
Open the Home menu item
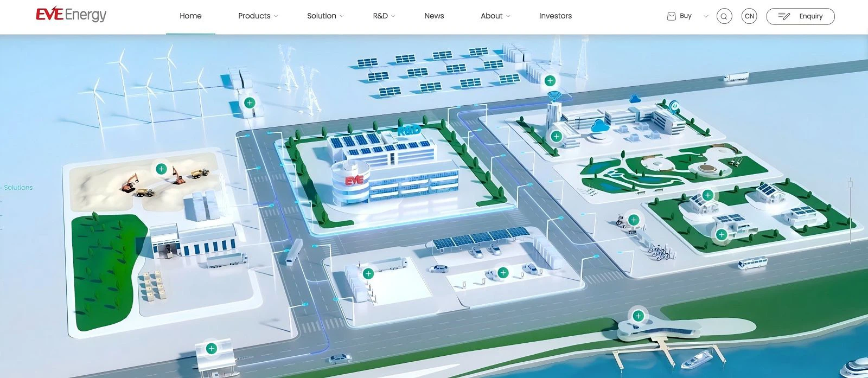pos(190,16)
